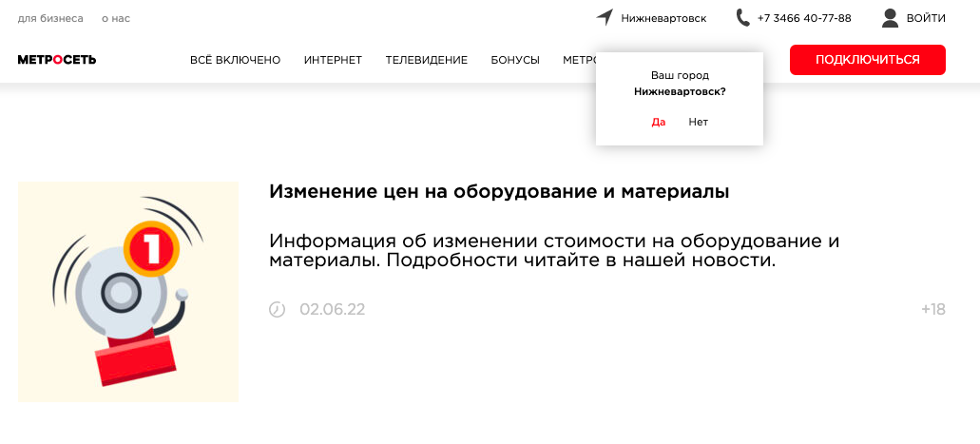Call the +7 3466 40-77-88 number
Image resolution: width=980 pixels, height=444 pixels.
[x=803, y=18]
